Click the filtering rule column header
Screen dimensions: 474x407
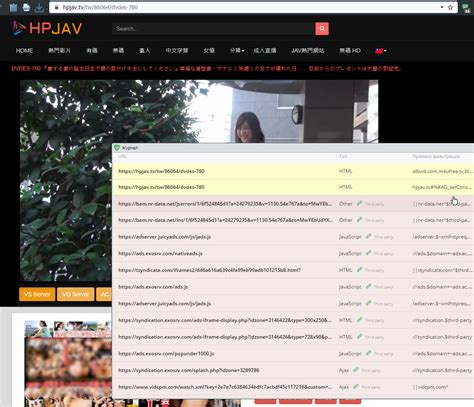point(436,156)
